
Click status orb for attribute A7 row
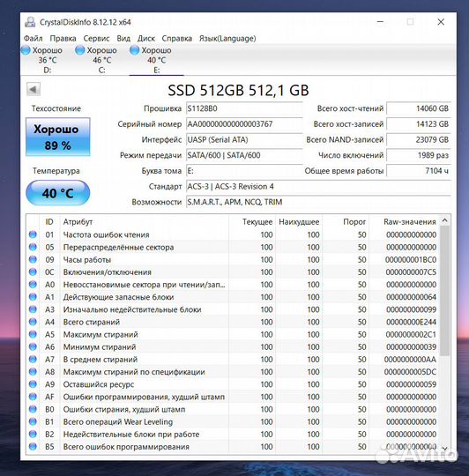[33, 360]
